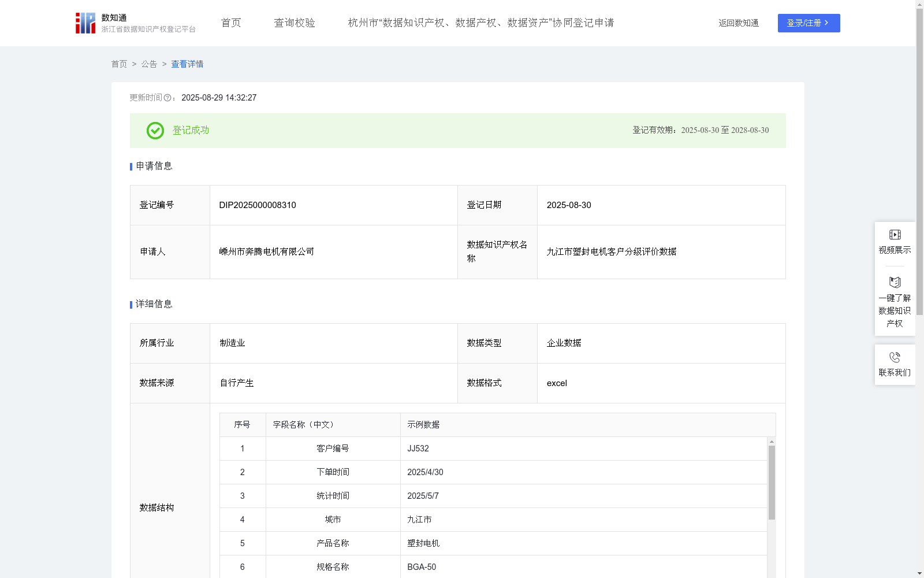924x578 pixels.
Task: Click the 制造业 industry value
Action: 232,343
